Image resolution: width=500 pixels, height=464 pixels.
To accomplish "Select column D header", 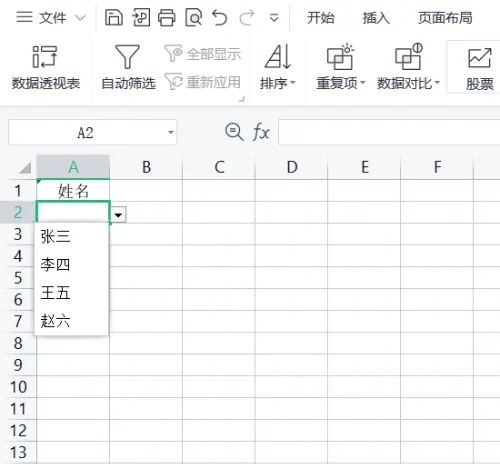I will pyautogui.click(x=291, y=167).
